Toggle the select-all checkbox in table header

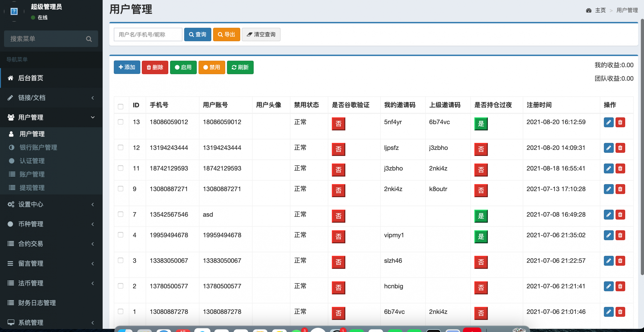coord(120,106)
